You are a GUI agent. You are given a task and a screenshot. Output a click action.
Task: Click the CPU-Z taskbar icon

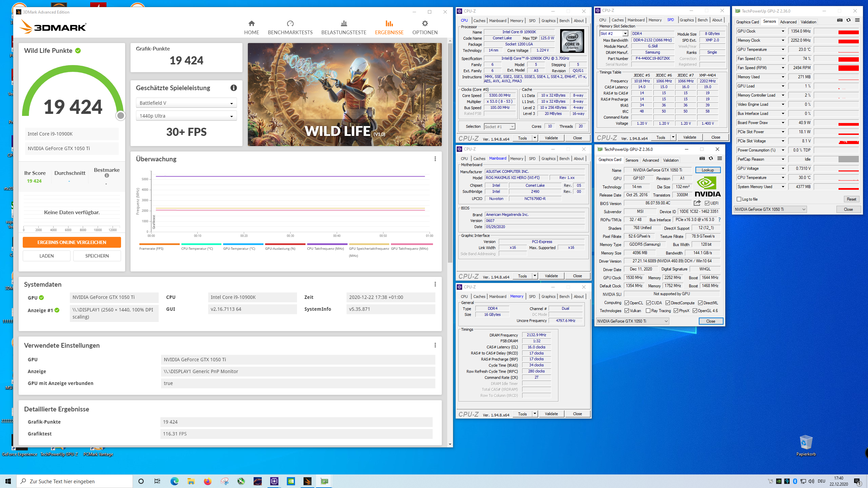tap(274, 481)
